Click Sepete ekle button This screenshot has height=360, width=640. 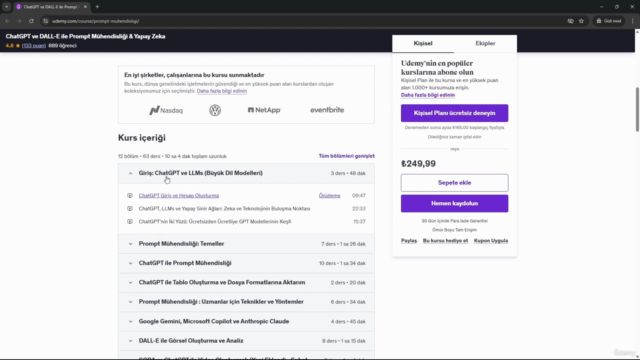pos(454,183)
